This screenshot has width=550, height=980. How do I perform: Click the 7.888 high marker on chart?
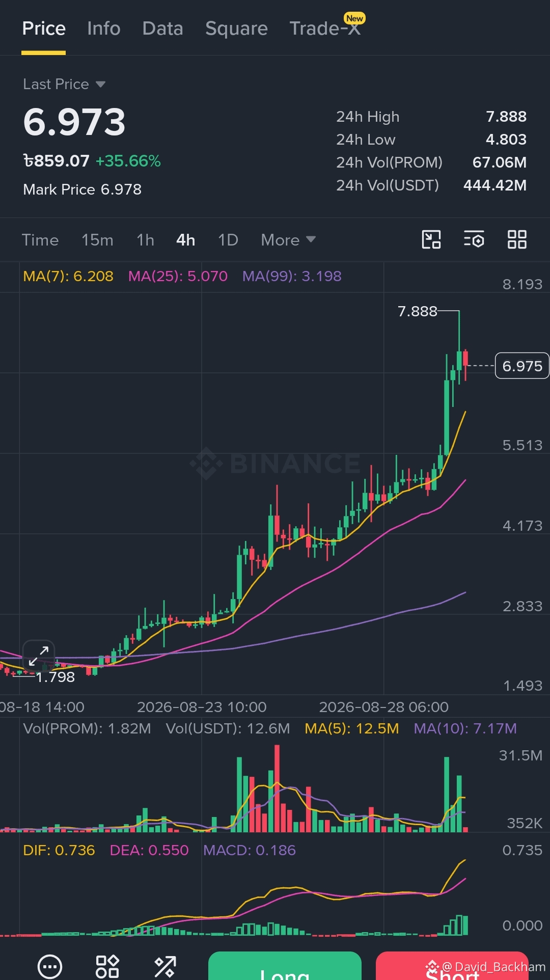click(x=417, y=311)
